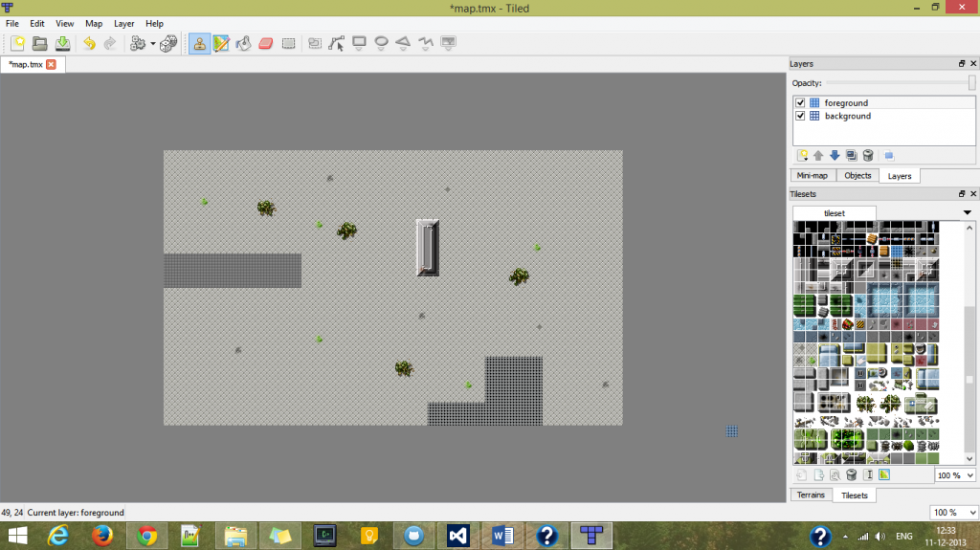
Task: Switch to the Terrains tab
Action: 810,495
